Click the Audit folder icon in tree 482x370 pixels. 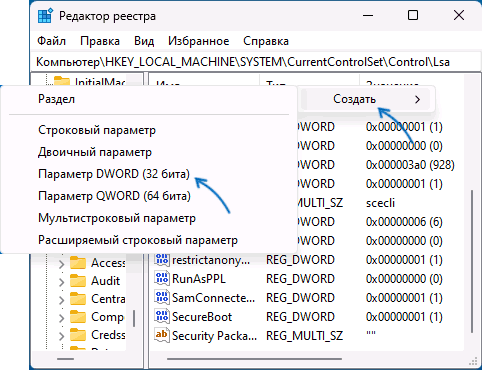[x=78, y=281]
